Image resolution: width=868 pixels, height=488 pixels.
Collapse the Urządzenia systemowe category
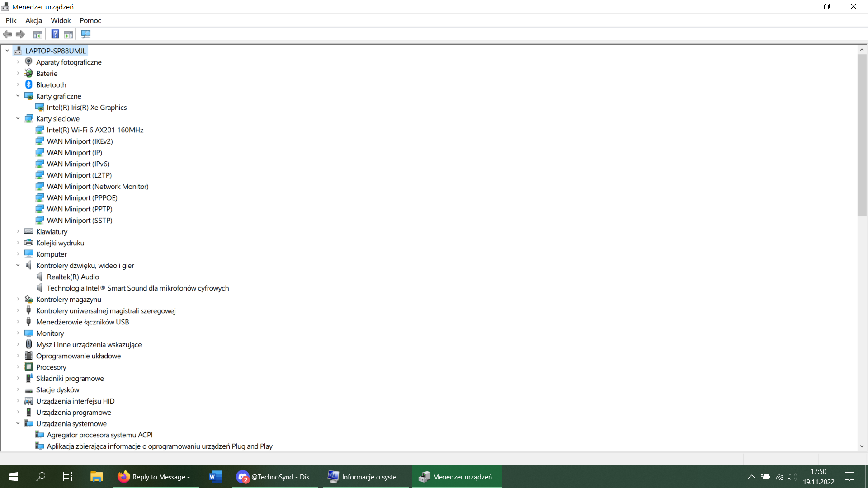pos(18,423)
